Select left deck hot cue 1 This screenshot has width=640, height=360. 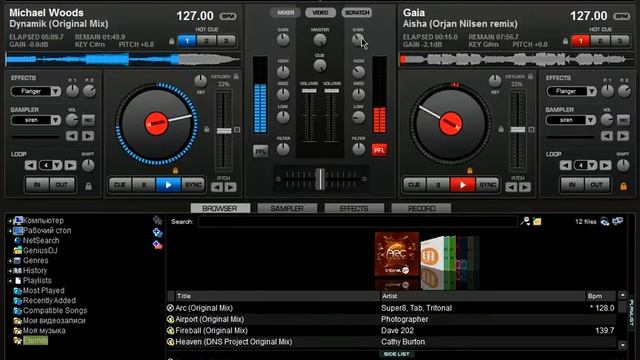pos(187,41)
